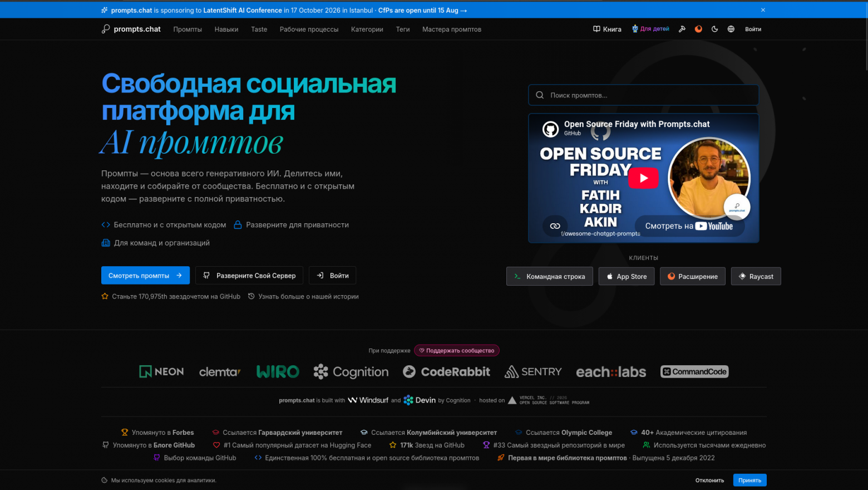Click the GitHub stargazer star link
The width and height of the screenshot is (868, 490).
coord(171,297)
